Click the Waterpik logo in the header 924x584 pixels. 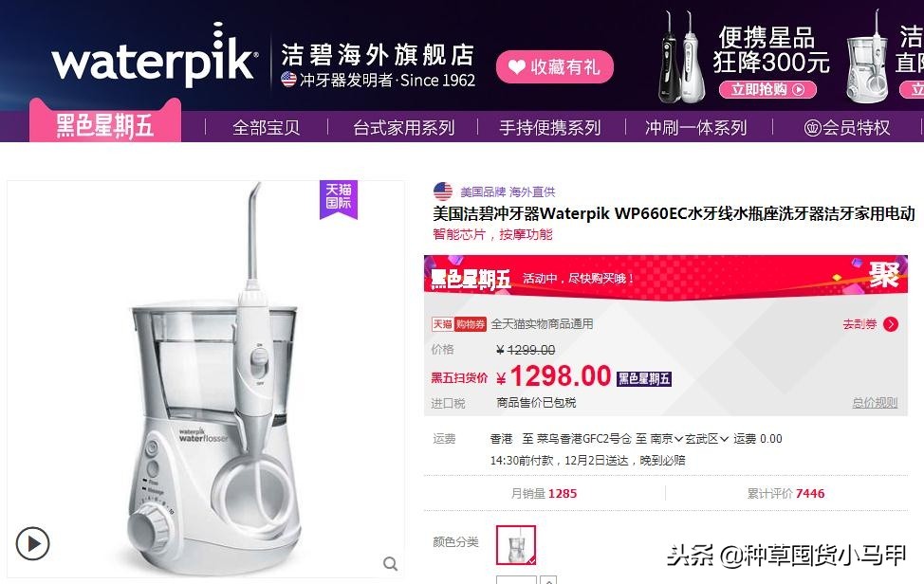pos(155,55)
